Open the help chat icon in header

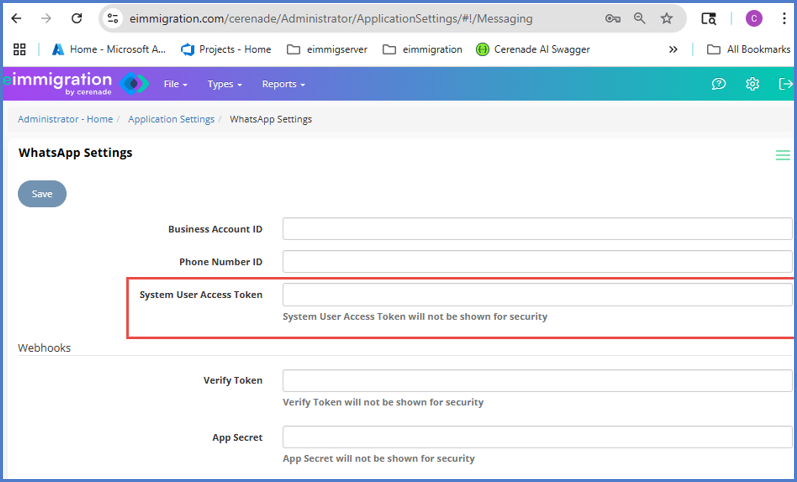tap(718, 84)
